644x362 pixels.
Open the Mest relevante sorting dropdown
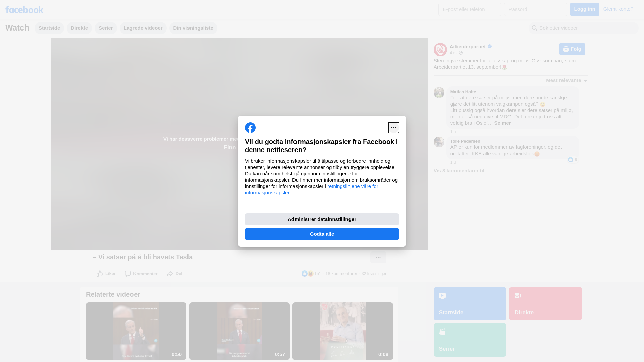coord(567,80)
